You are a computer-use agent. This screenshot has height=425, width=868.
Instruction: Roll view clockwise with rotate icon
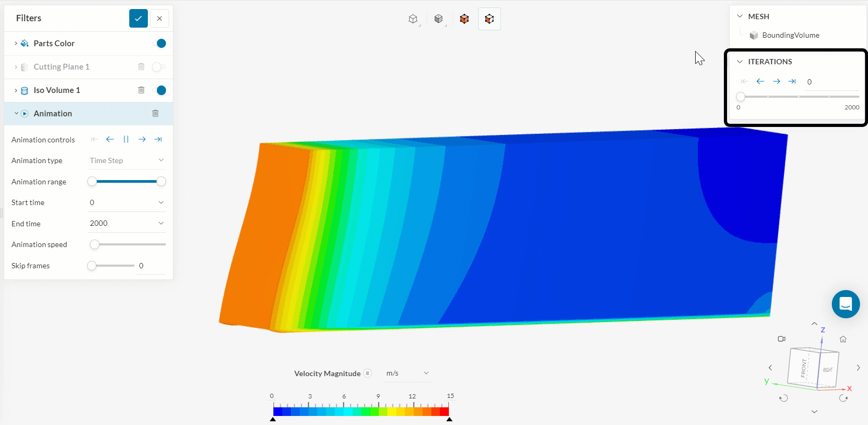[x=843, y=398]
